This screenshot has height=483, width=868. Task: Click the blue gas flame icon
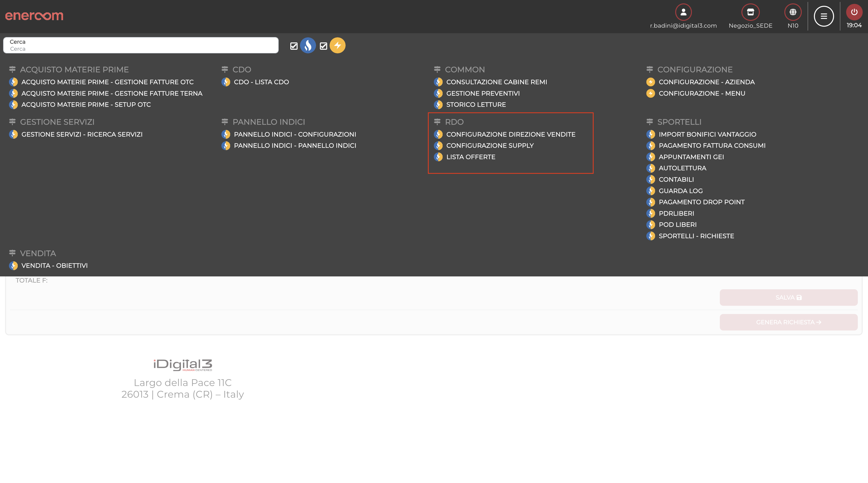tap(308, 46)
